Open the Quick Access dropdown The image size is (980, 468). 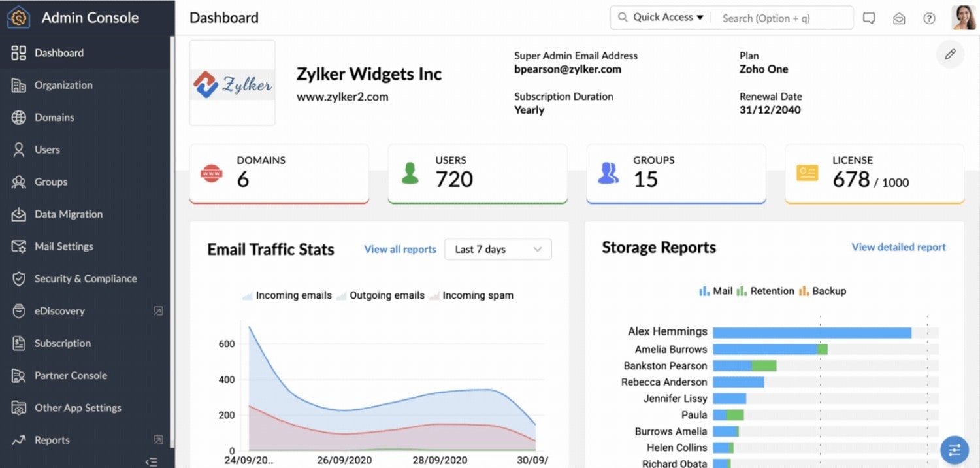coord(660,18)
